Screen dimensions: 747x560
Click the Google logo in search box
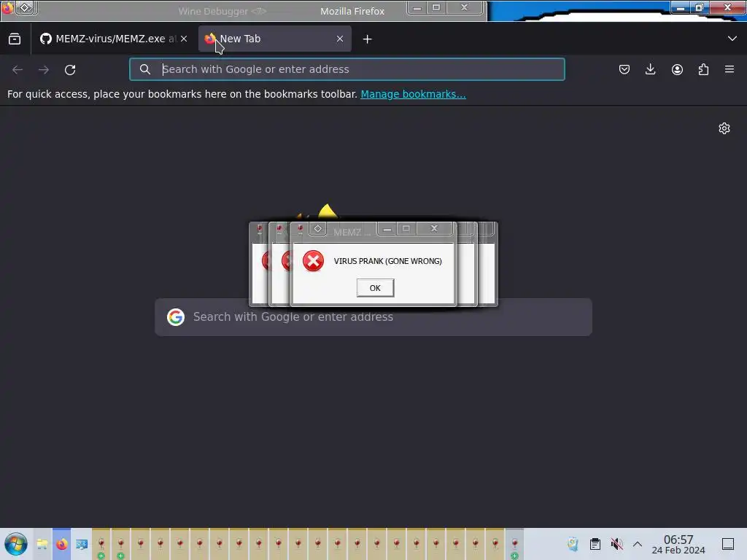click(176, 317)
